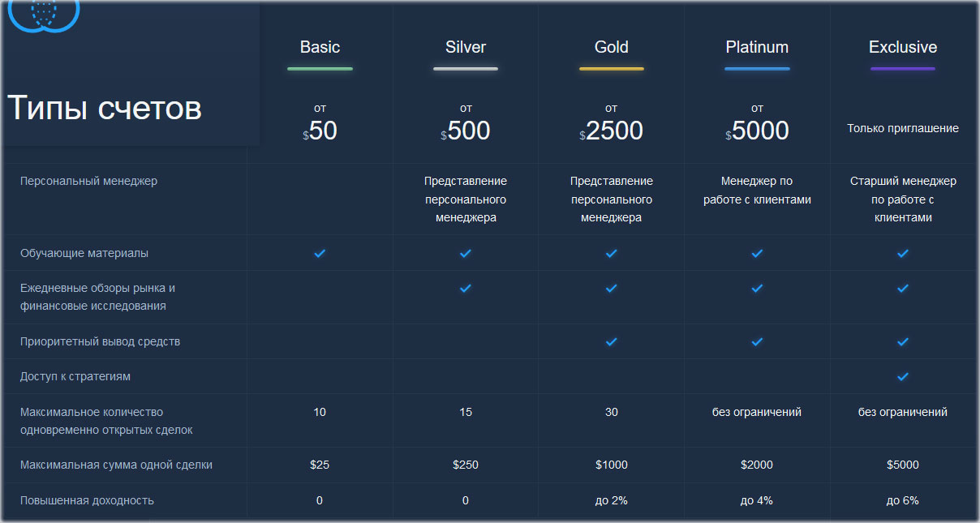Click Platinum priority withdrawal checkmark
This screenshot has width=980, height=523.
tap(757, 342)
